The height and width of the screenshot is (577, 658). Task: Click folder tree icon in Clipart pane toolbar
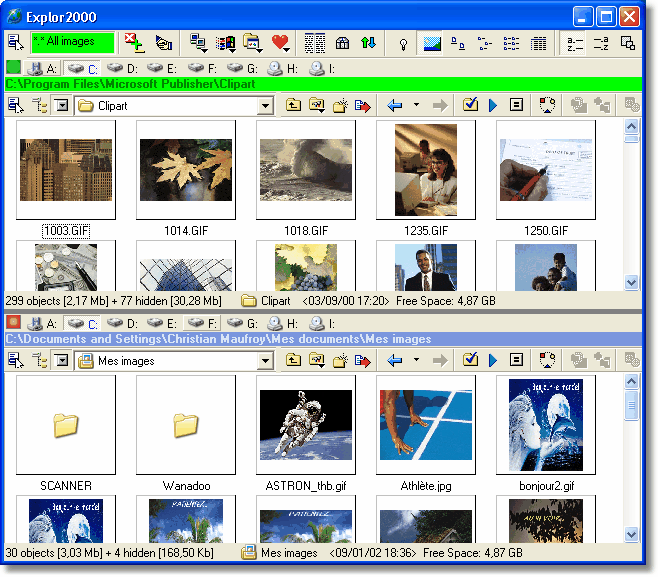pos(39,105)
